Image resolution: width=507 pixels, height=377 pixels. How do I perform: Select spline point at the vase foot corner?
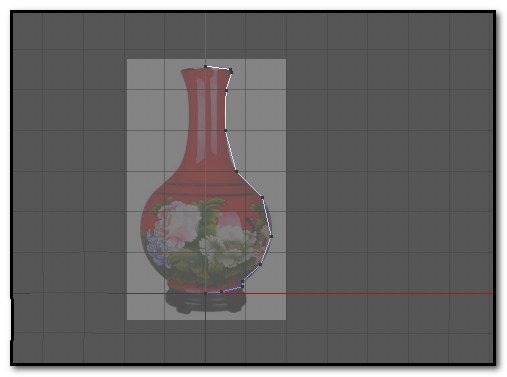coord(242,284)
